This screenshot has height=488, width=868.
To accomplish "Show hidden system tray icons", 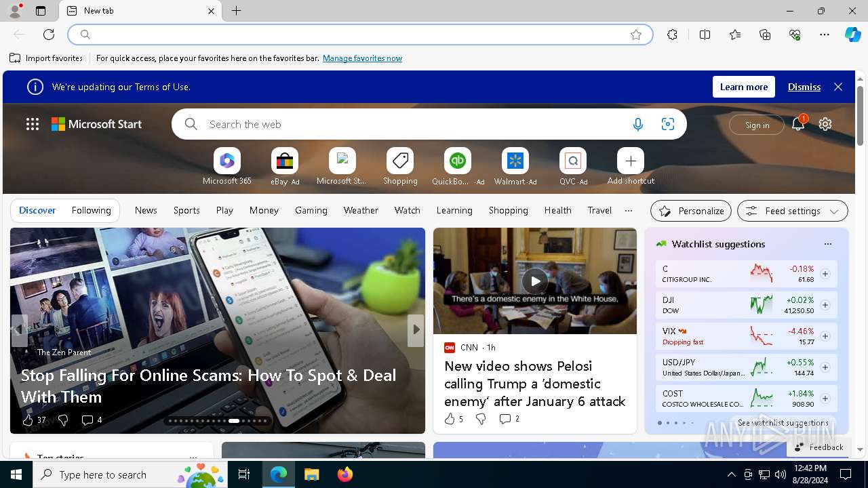I will (731, 474).
